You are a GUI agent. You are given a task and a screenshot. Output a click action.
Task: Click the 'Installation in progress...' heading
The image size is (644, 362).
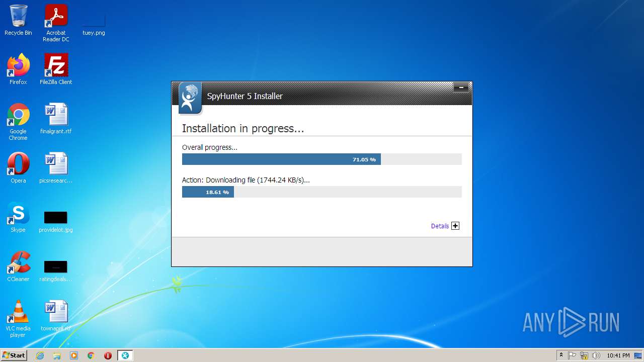point(243,129)
